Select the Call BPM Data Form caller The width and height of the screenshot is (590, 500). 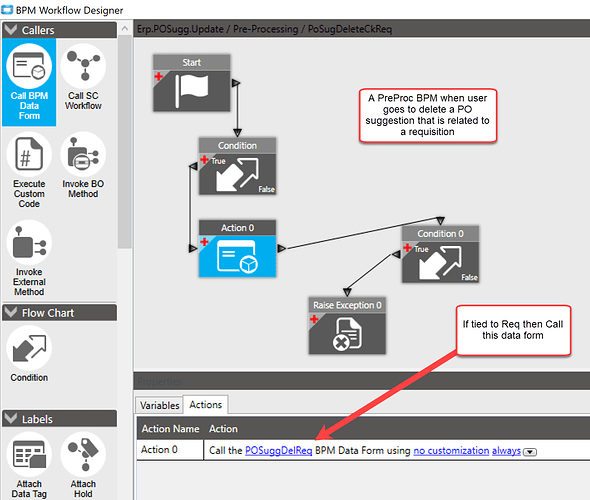click(29, 82)
